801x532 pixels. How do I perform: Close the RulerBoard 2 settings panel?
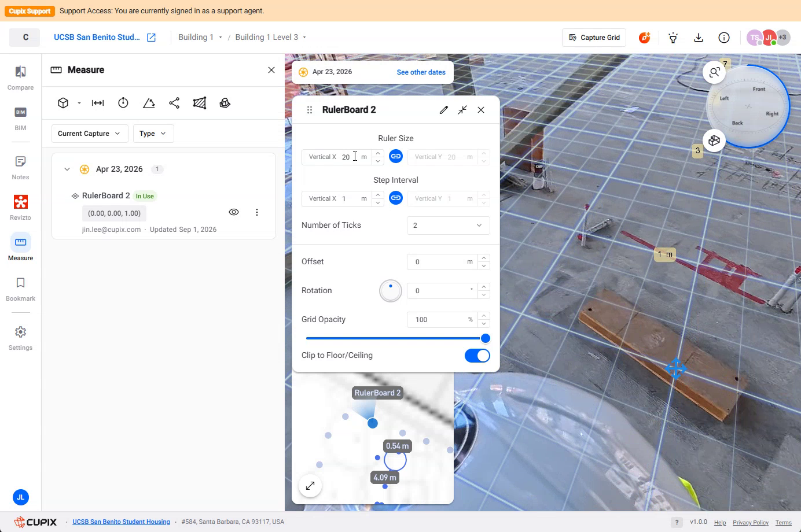(x=481, y=110)
